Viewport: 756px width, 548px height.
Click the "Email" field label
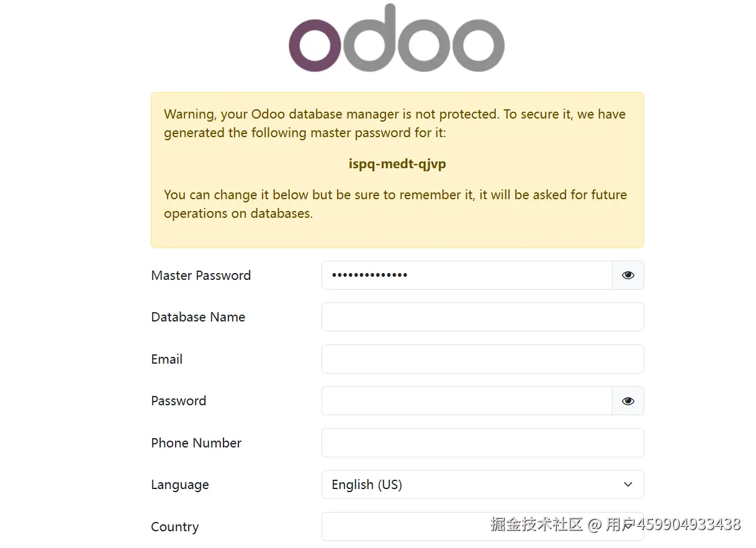(x=167, y=359)
